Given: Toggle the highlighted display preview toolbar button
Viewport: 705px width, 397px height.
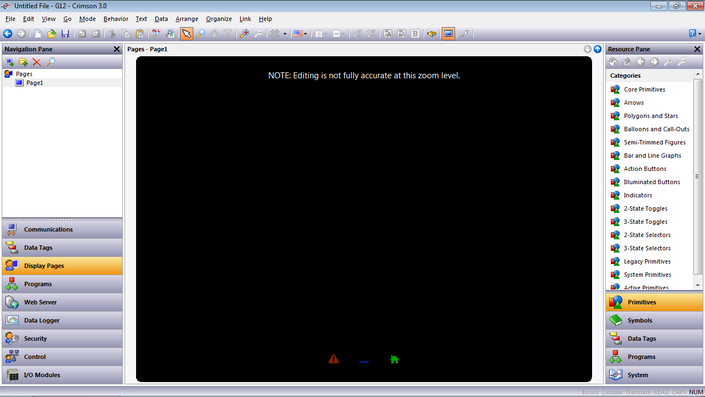Looking at the screenshot, I should (448, 34).
